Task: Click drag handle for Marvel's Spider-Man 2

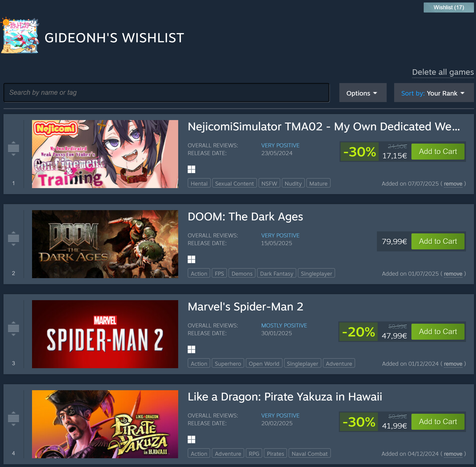Action: pyautogui.click(x=14, y=329)
